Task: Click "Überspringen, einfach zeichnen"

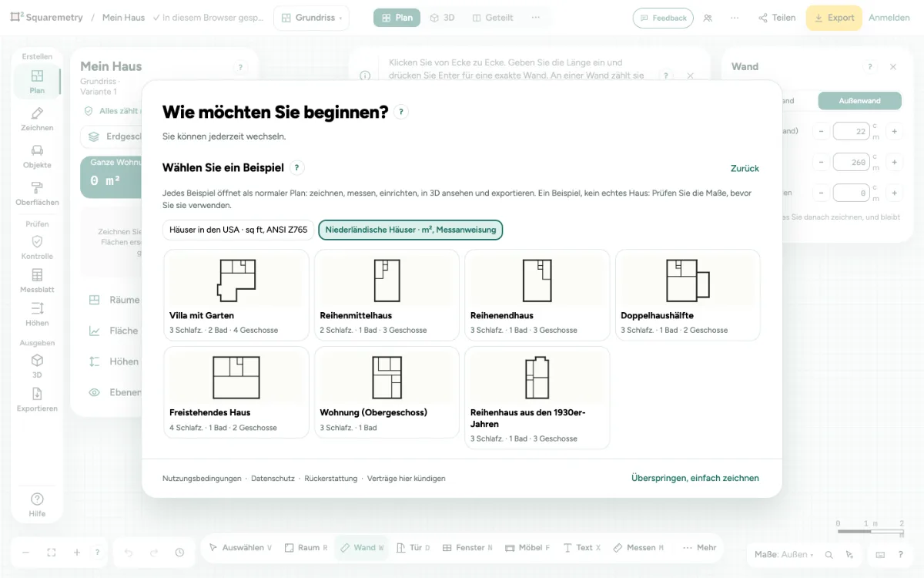Action: 695,478
